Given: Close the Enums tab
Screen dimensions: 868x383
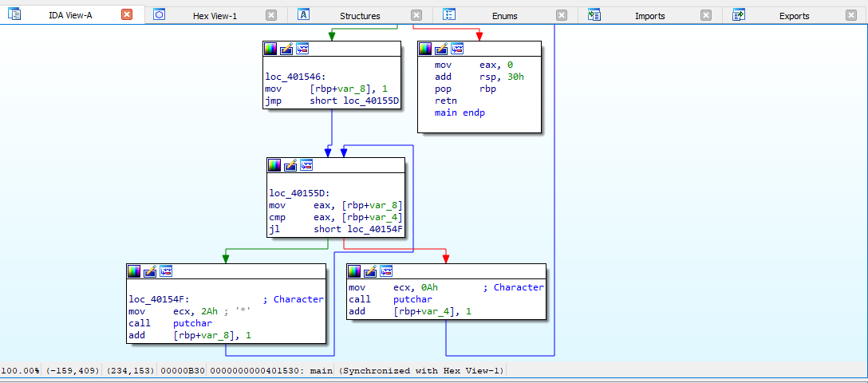Looking at the screenshot, I should click(x=562, y=15).
